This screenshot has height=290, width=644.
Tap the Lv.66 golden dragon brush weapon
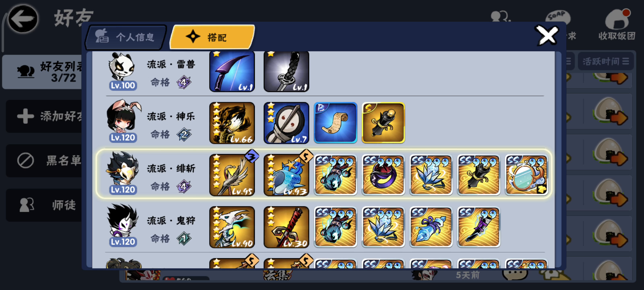point(232,123)
